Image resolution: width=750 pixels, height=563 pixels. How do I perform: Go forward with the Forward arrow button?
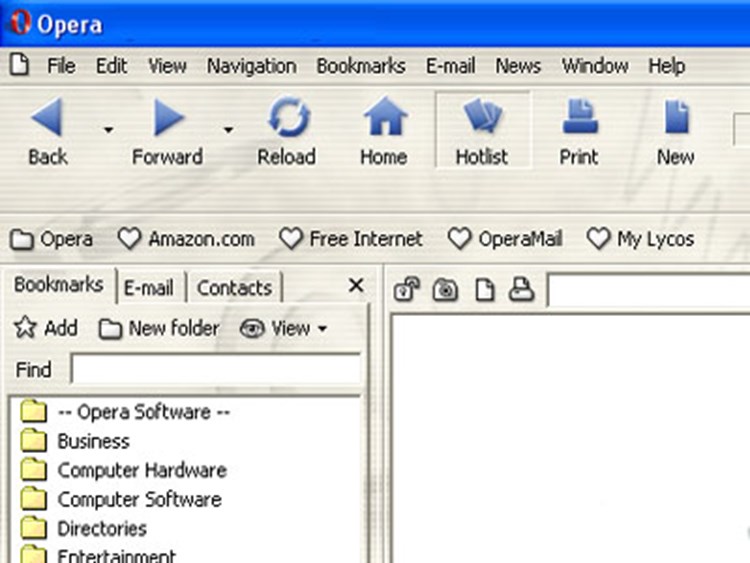point(167,131)
